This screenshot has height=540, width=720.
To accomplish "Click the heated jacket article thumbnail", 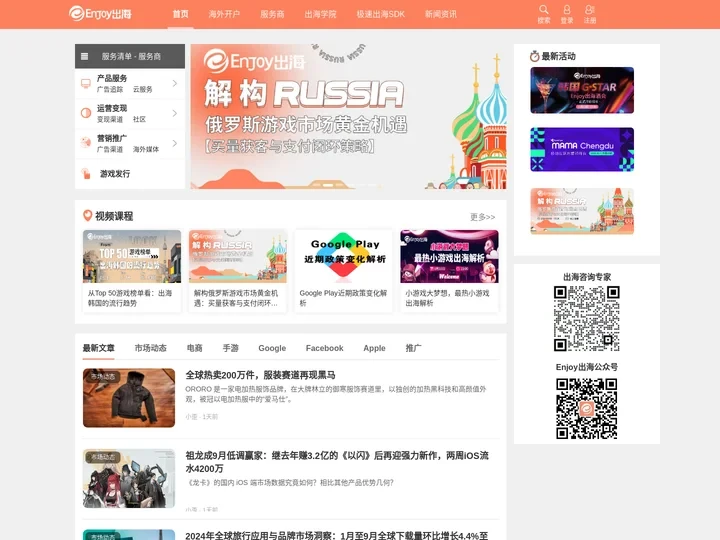I will point(129,398).
